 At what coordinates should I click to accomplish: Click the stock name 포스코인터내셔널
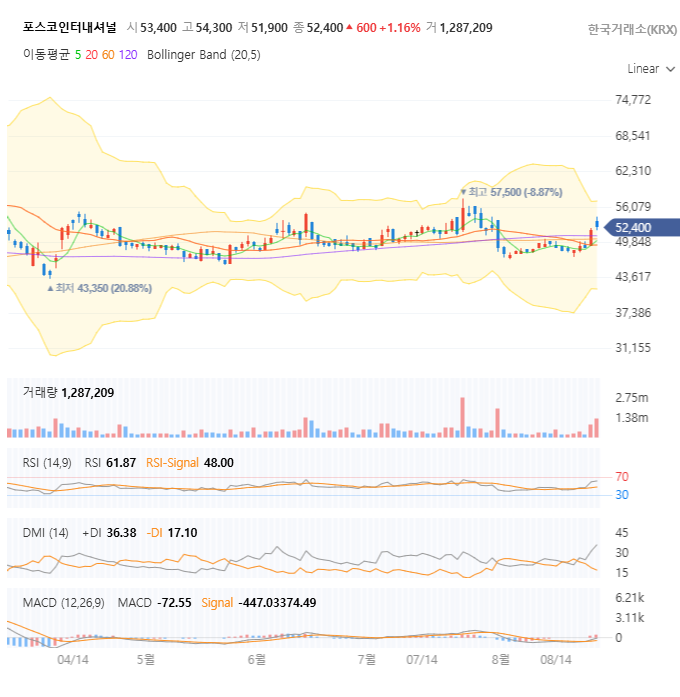[69, 28]
